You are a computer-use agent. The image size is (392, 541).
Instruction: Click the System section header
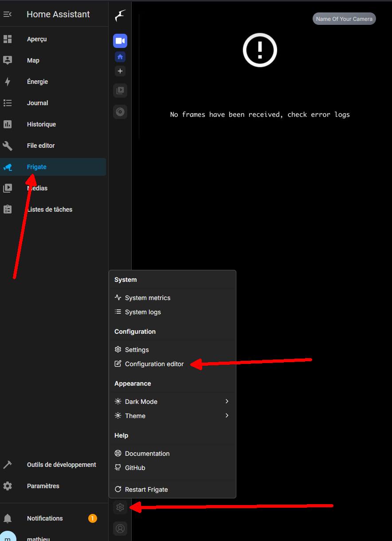click(125, 280)
